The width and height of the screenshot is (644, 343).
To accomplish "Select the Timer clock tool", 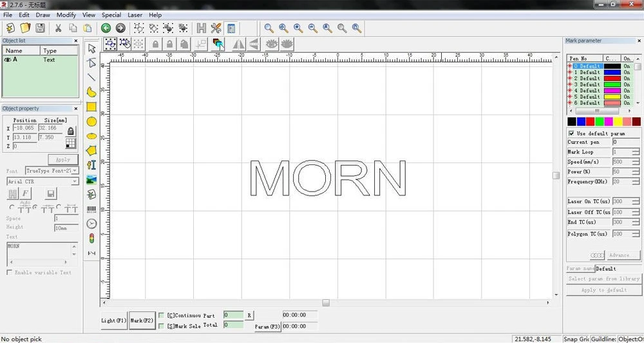I will (x=91, y=224).
